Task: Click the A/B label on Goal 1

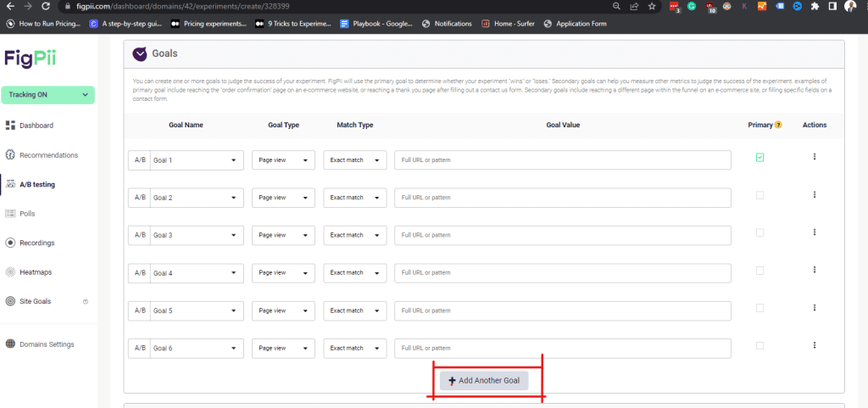Action: (x=140, y=160)
